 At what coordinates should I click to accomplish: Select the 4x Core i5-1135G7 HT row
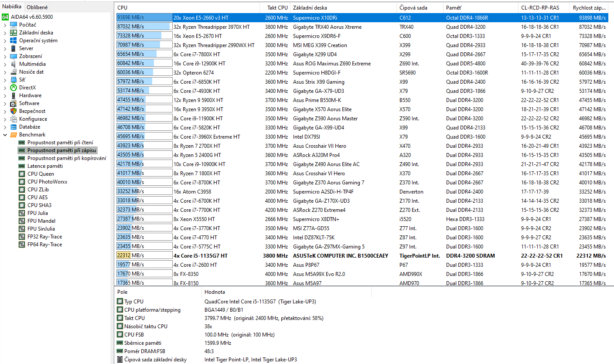(x=362, y=255)
